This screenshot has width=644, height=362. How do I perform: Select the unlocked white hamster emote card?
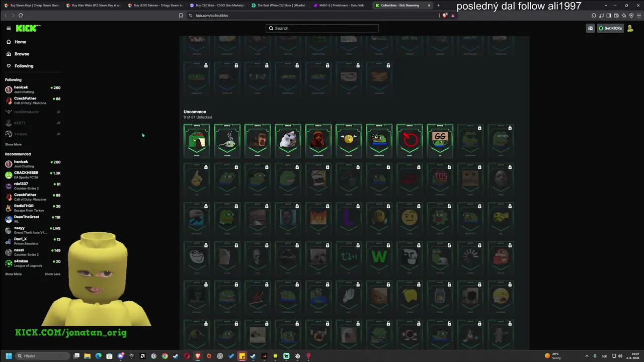pyautogui.click(x=288, y=141)
